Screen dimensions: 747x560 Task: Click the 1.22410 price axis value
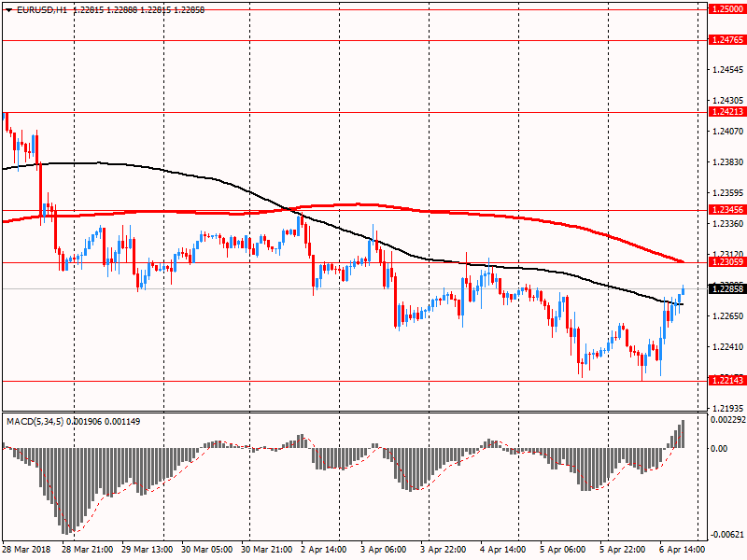click(727, 346)
